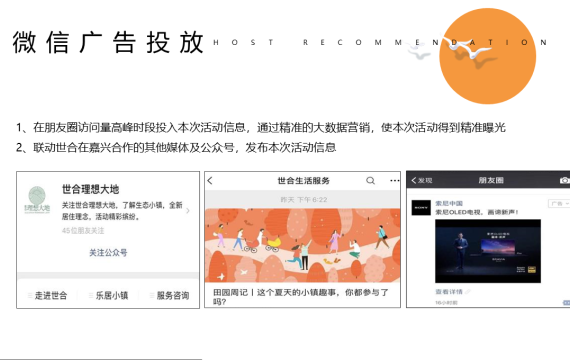Screen dimensions: 570x360
Task: Open the orange illustrated article thumbnail
Action: tap(302, 245)
